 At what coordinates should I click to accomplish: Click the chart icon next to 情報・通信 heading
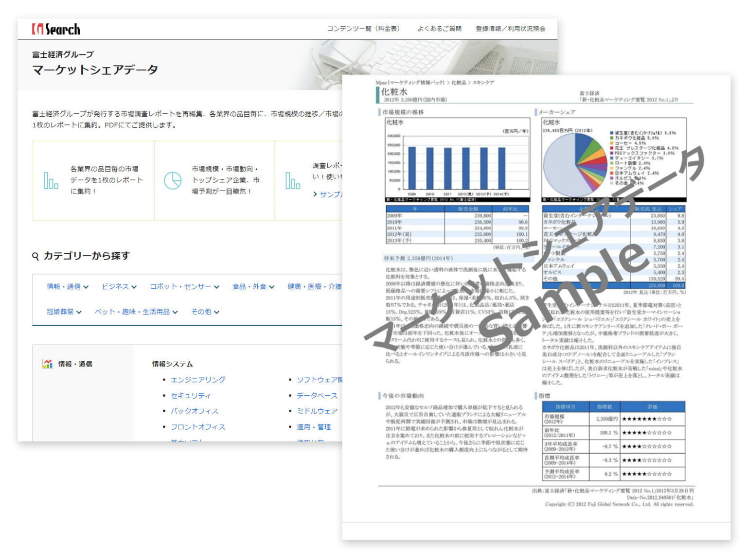(x=47, y=364)
